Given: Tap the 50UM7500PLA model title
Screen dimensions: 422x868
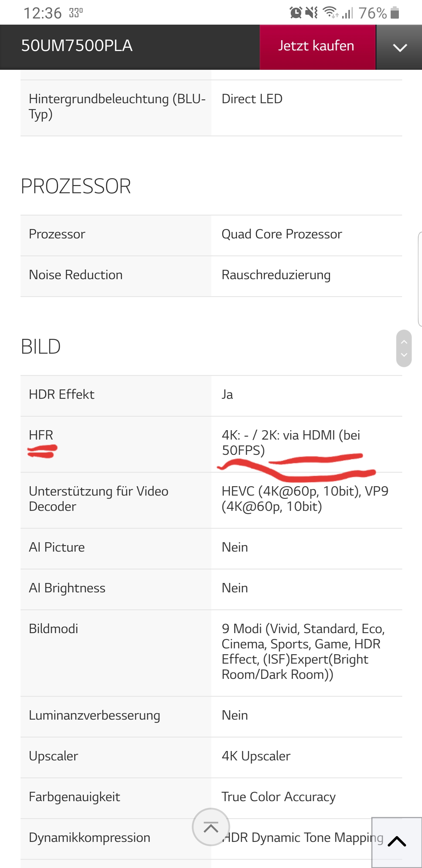Looking at the screenshot, I should [x=77, y=46].
